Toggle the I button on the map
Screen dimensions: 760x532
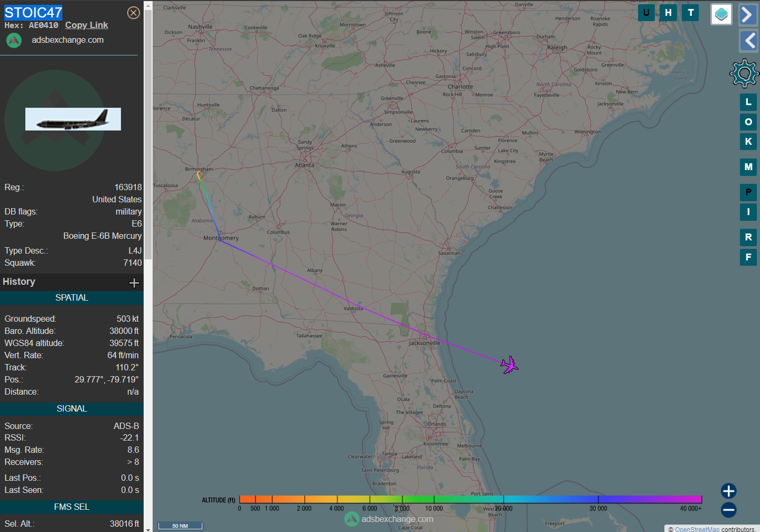(x=748, y=212)
